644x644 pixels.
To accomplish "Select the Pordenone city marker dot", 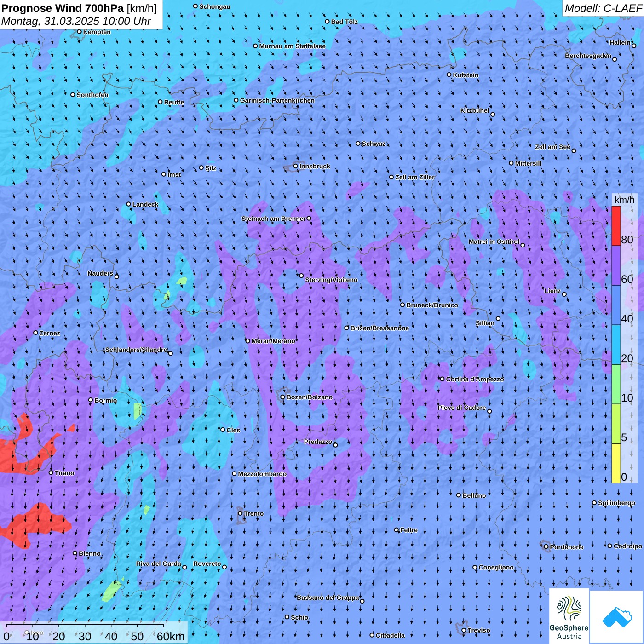I will coord(546,546).
